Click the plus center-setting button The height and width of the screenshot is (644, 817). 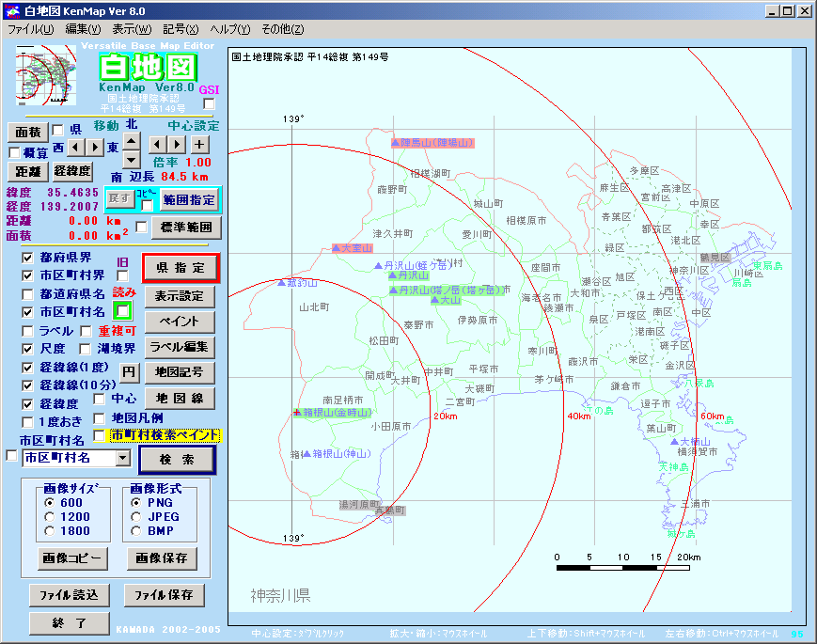tap(199, 144)
